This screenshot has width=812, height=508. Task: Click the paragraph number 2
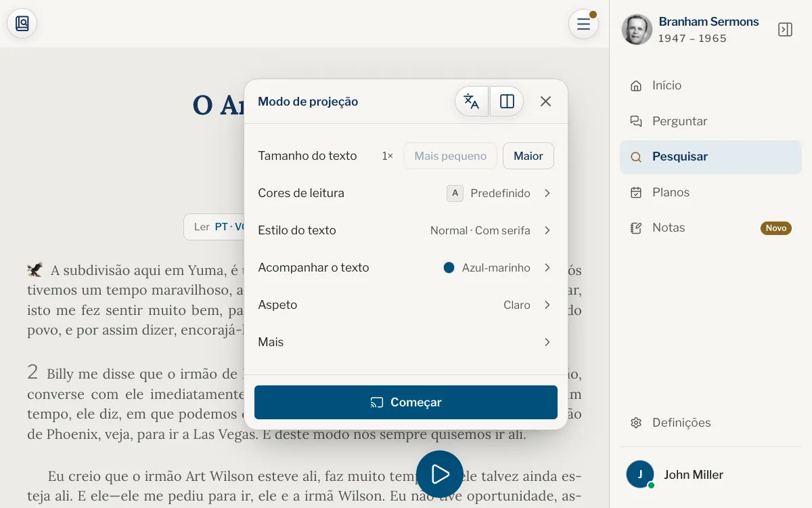pos(32,372)
